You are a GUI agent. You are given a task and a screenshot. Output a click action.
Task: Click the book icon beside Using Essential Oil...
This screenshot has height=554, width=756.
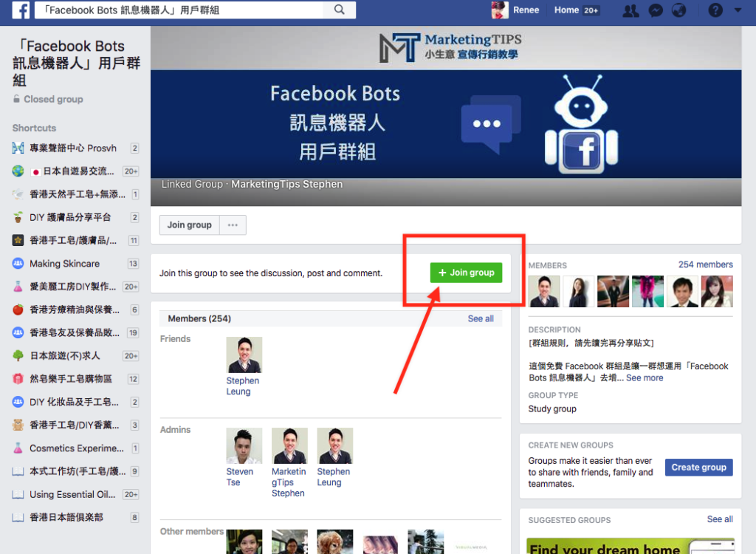(18, 495)
